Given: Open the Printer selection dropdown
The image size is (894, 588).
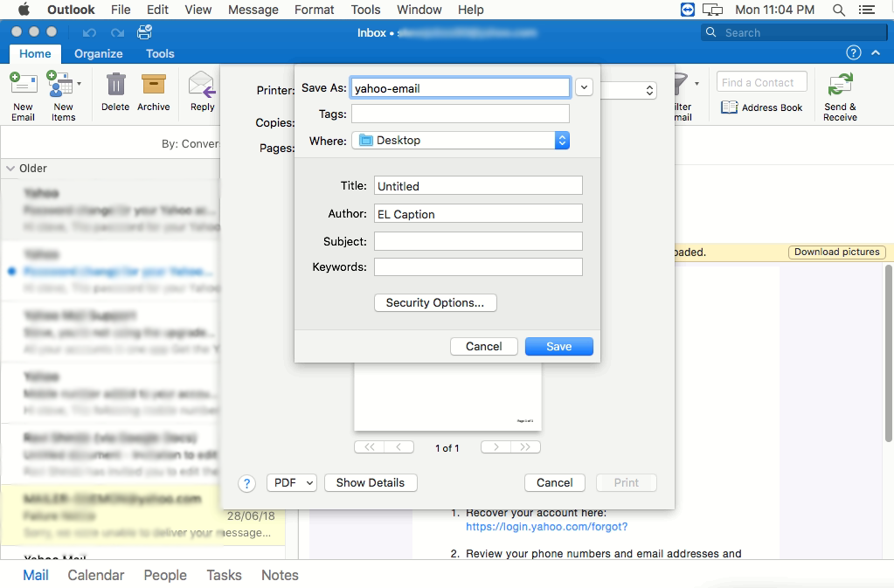Looking at the screenshot, I should coord(629,90).
